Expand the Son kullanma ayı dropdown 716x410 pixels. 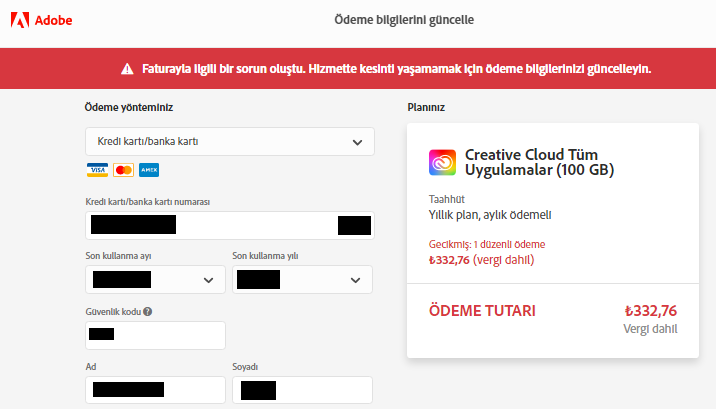coord(155,279)
